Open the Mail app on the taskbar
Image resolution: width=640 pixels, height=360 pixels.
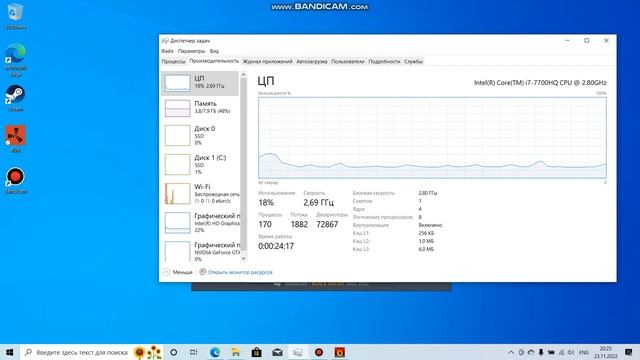(277, 352)
